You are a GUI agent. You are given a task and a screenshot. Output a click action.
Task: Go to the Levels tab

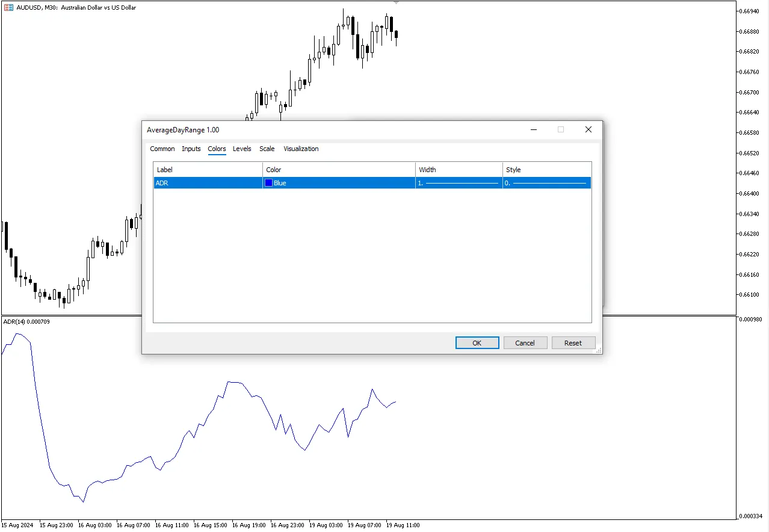(x=242, y=149)
